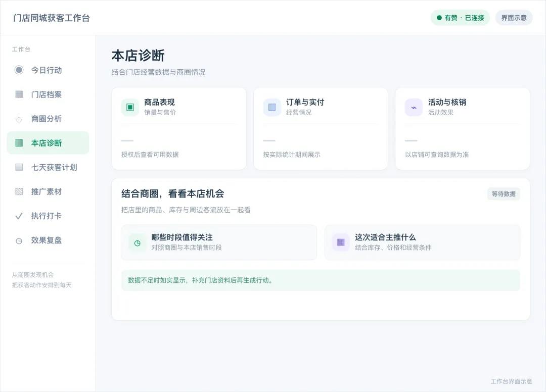The image size is (546, 392).
Task: Click the 今日行动 sidebar icon
Action: pyautogui.click(x=19, y=70)
